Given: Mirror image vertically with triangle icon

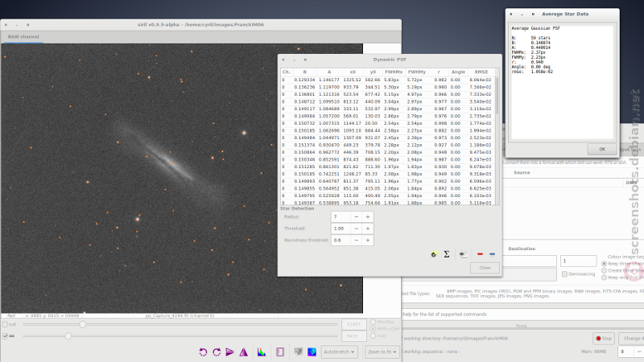Looking at the screenshot, I should [244, 352].
